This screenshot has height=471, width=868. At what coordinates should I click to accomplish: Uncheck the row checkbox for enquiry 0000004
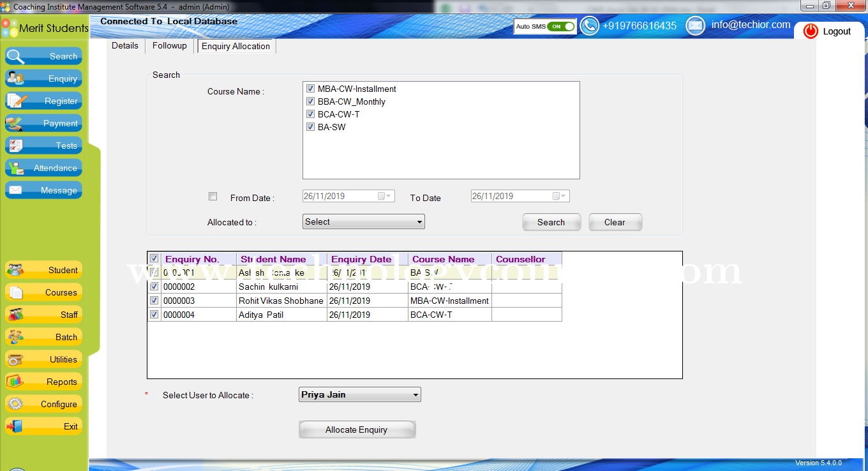pyautogui.click(x=154, y=315)
